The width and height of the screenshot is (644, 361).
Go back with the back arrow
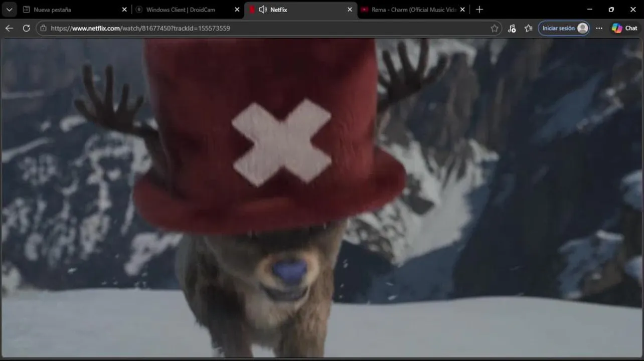9,28
